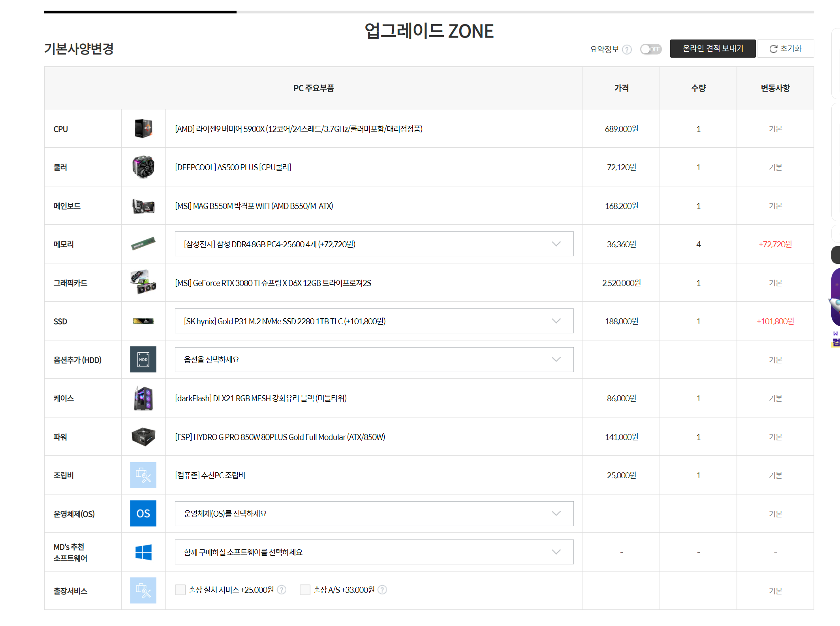Toggle the 요약정보 OFF switch

(650, 49)
